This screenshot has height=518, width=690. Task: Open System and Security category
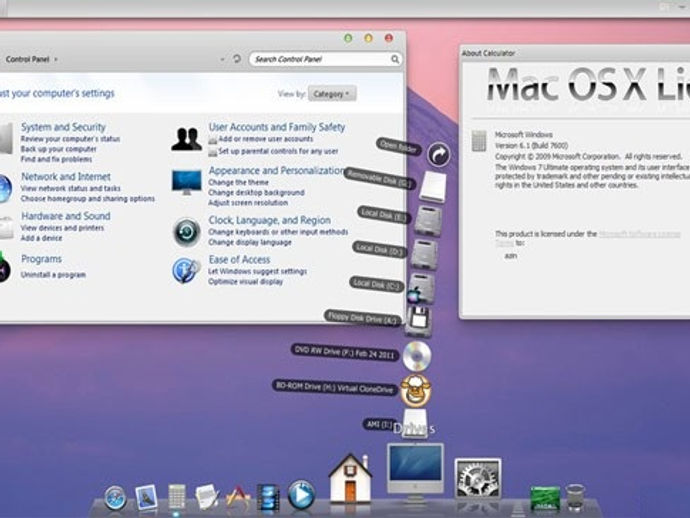coord(63,127)
